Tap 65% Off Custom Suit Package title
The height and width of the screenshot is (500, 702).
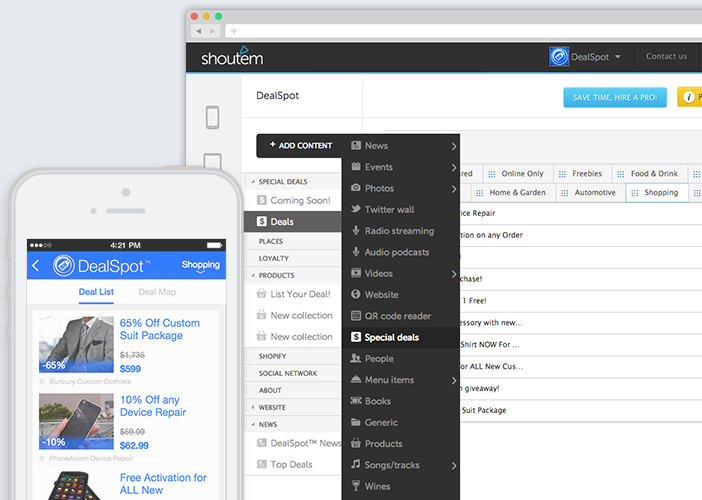[159, 329]
